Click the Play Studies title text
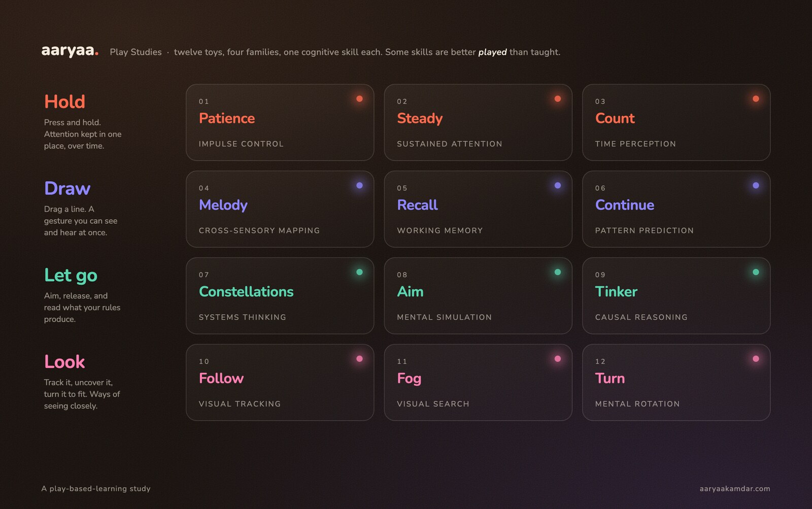Image resolution: width=812 pixels, height=509 pixels. coord(136,52)
